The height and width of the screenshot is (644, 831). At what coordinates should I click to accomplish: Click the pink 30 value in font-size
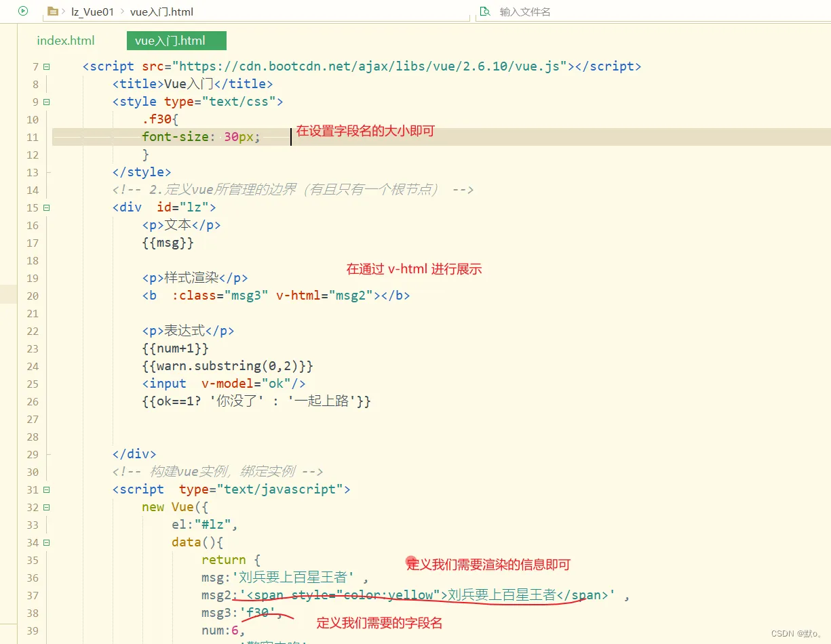(231, 137)
